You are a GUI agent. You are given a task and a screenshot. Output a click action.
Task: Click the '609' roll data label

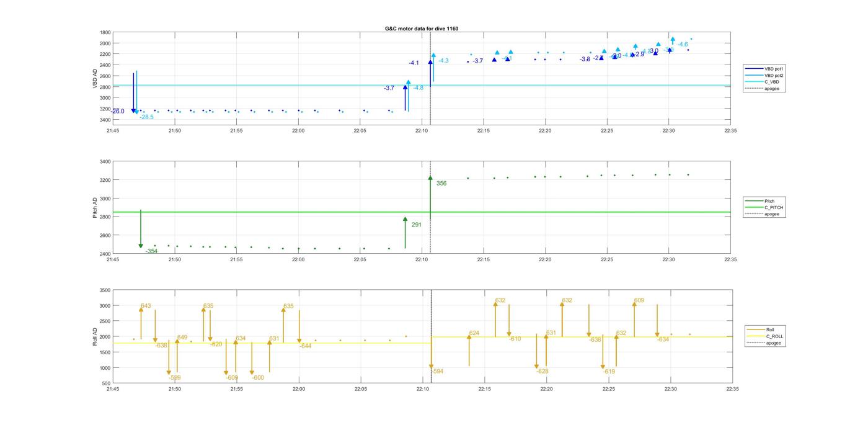coord(639,301)
